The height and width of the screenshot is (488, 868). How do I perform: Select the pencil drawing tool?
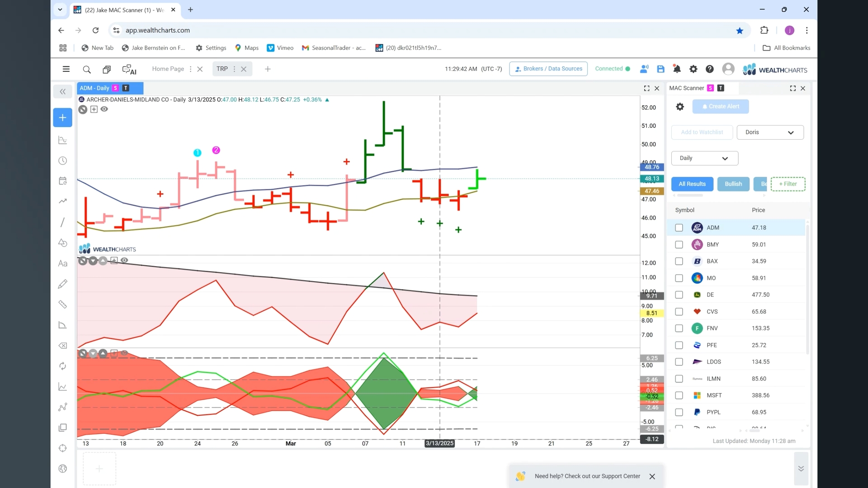(x=63, y=284)
